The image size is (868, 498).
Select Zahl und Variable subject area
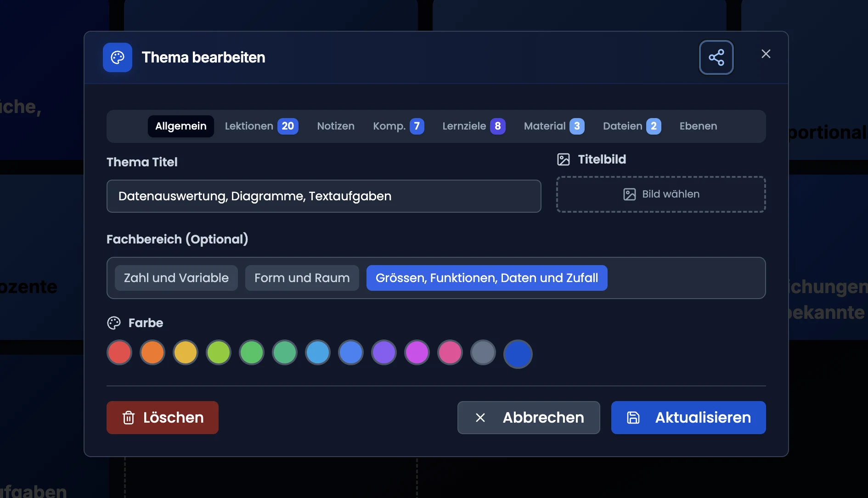(176, 278)
